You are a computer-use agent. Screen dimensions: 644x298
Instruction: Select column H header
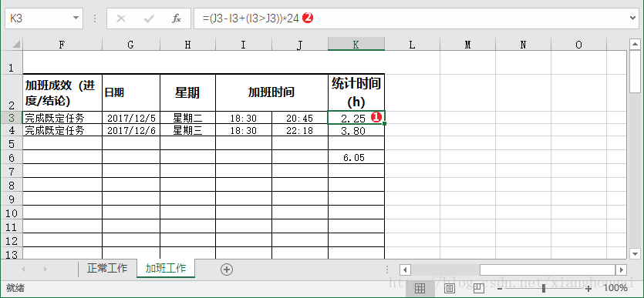pos(187,45)
